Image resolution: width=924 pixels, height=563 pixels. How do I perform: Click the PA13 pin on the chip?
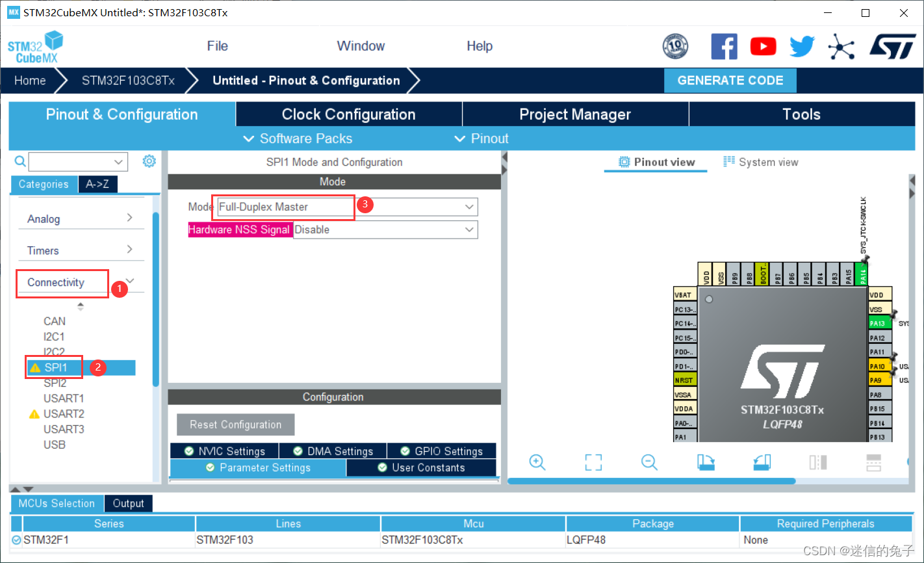(880, 323)
